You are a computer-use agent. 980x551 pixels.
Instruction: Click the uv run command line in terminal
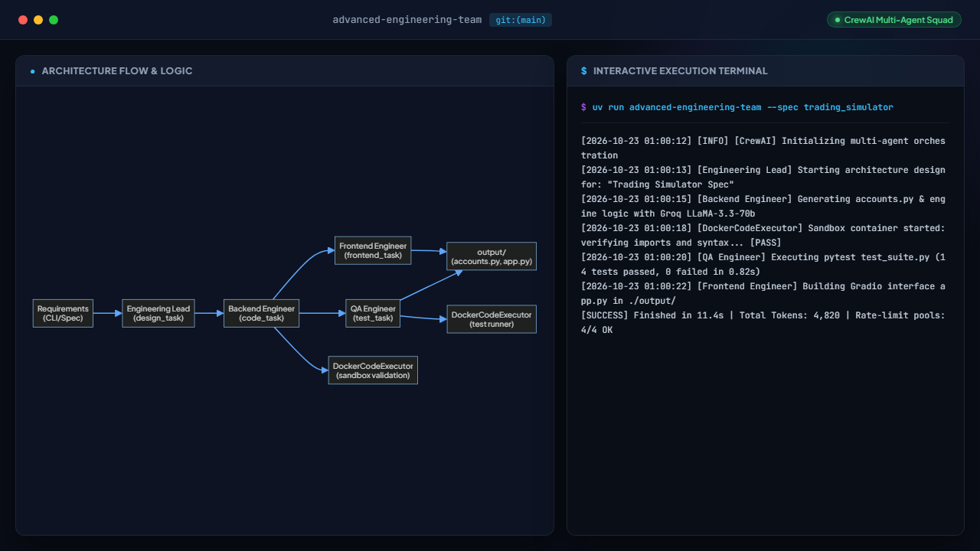(737, 107)
